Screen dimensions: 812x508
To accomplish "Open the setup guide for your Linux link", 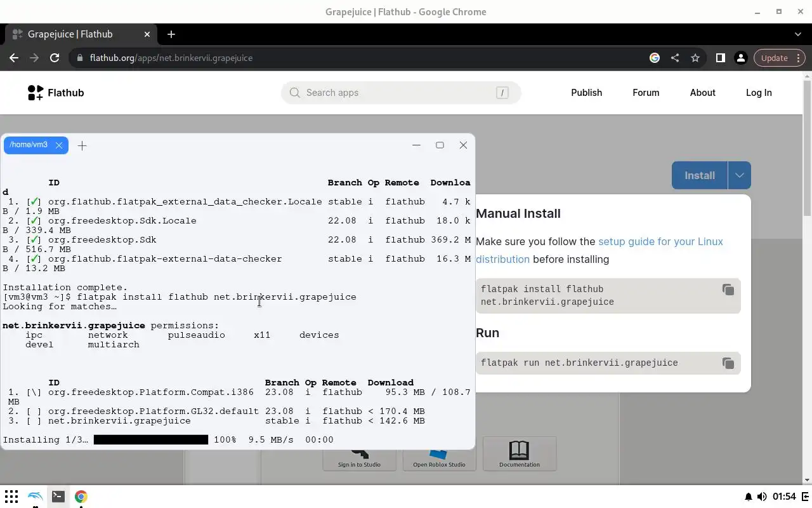I will (x=660, y=241).
